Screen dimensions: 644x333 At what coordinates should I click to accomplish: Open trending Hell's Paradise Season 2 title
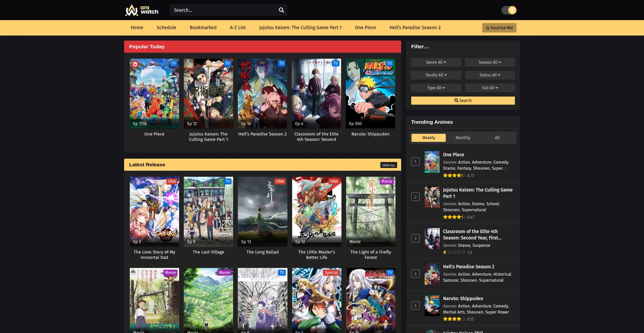[x=469, y=267]
